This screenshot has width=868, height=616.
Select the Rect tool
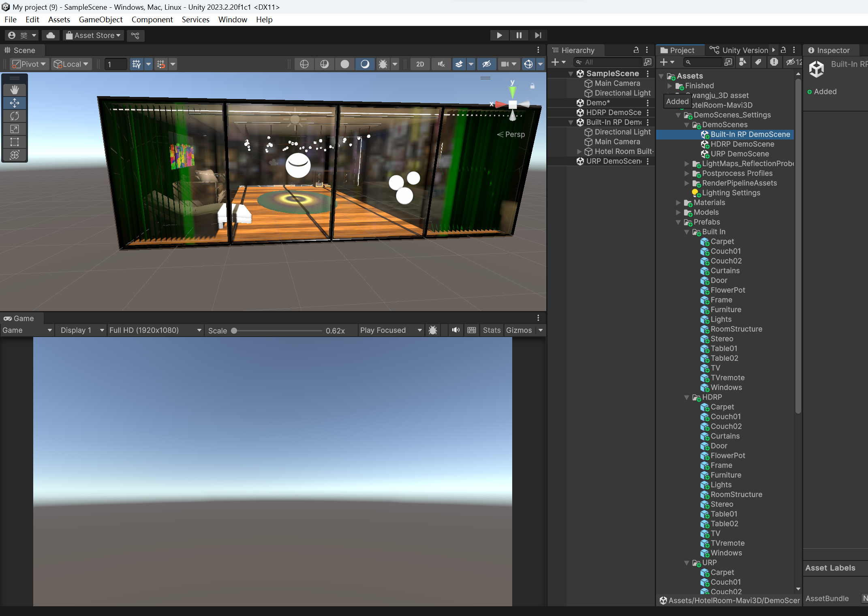click(x=15, y=142)
